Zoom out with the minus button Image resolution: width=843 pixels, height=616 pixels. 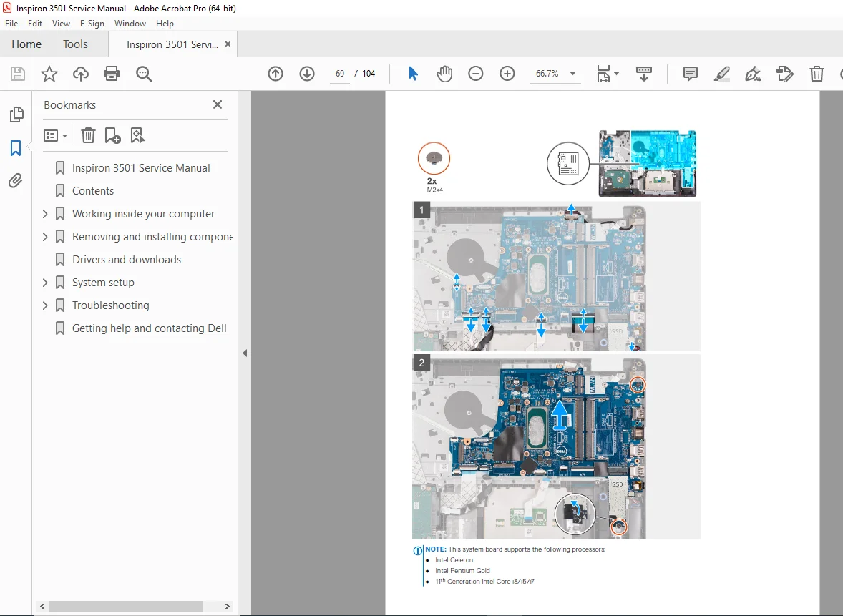[x=476, y=74]
